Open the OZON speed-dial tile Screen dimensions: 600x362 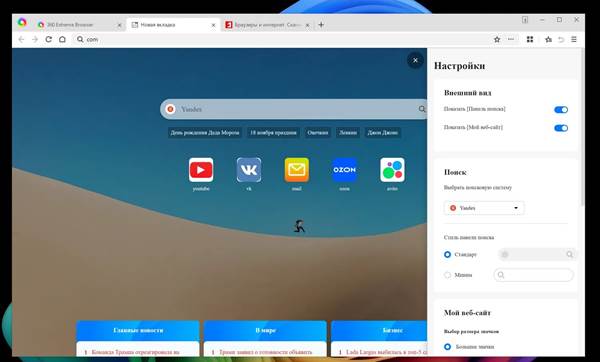coord(344,170)
